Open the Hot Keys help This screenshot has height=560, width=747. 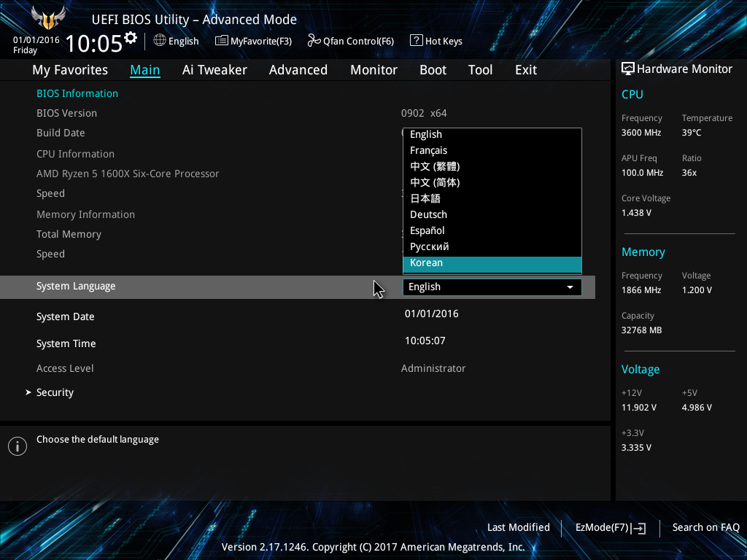(436, 41)
